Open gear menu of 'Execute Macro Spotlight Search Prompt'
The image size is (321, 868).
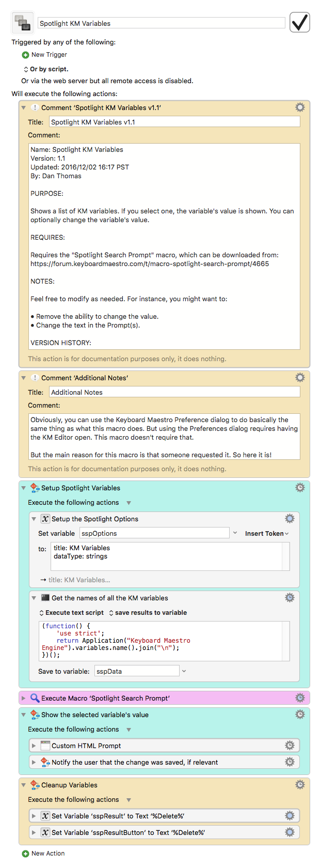pos(300,698)
